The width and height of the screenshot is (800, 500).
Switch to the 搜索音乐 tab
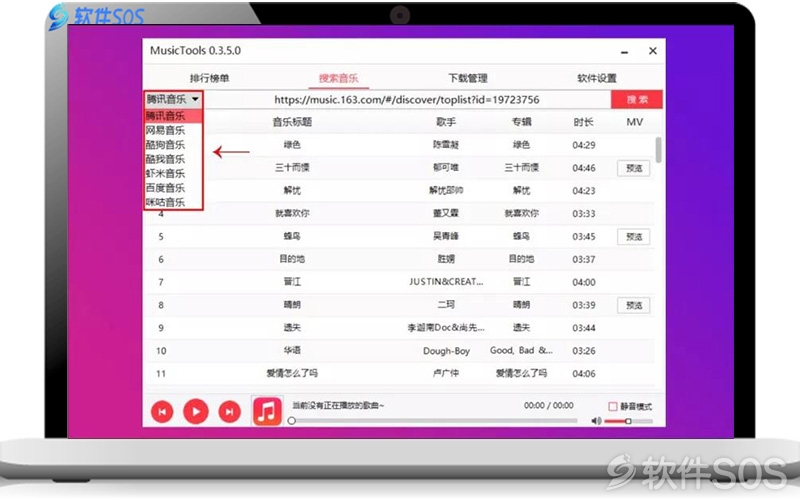tap(338, 78)
